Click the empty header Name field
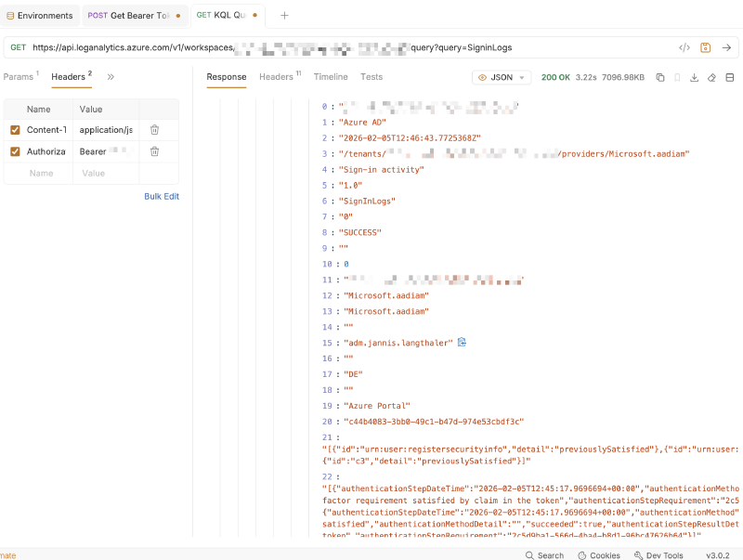The width and height of the screenshot is (743, 560). click(41, 173)
